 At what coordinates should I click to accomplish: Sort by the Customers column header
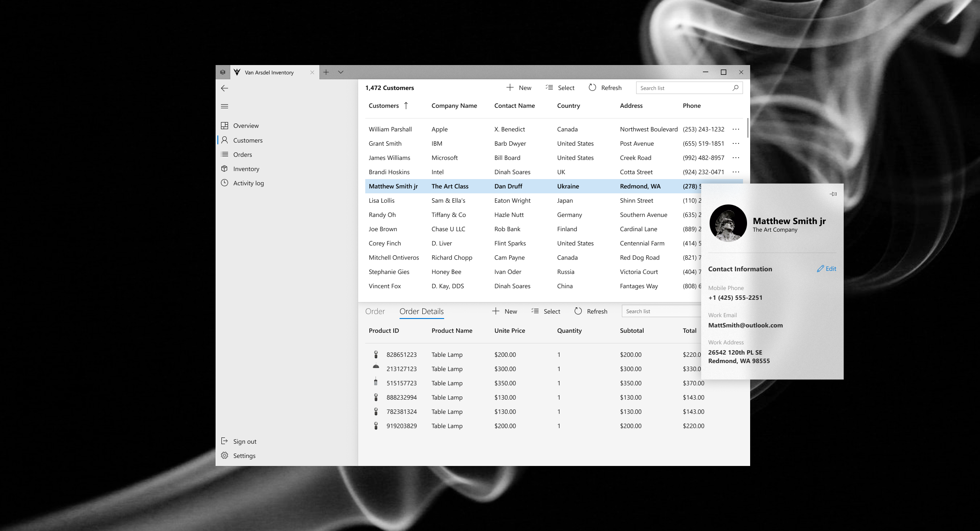coord(388,106)
